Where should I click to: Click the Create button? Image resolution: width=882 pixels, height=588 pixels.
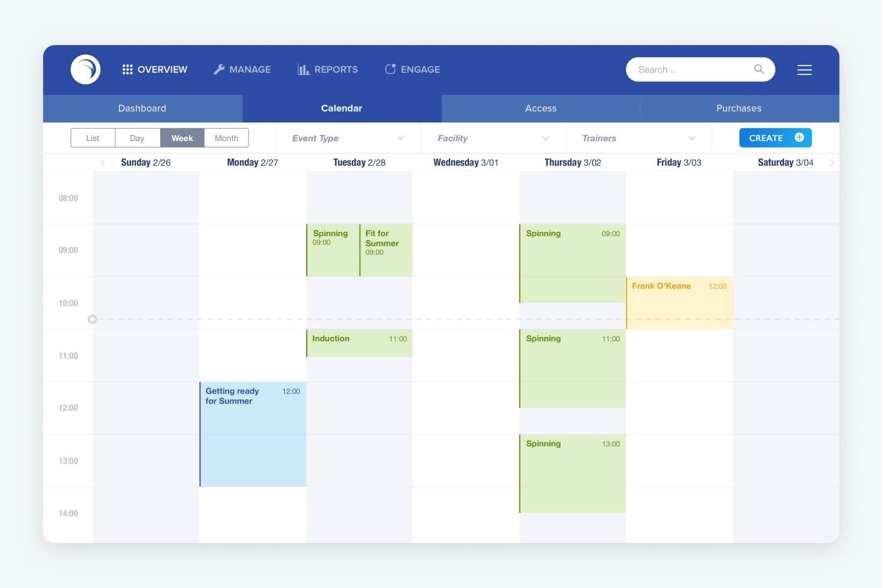775,138
